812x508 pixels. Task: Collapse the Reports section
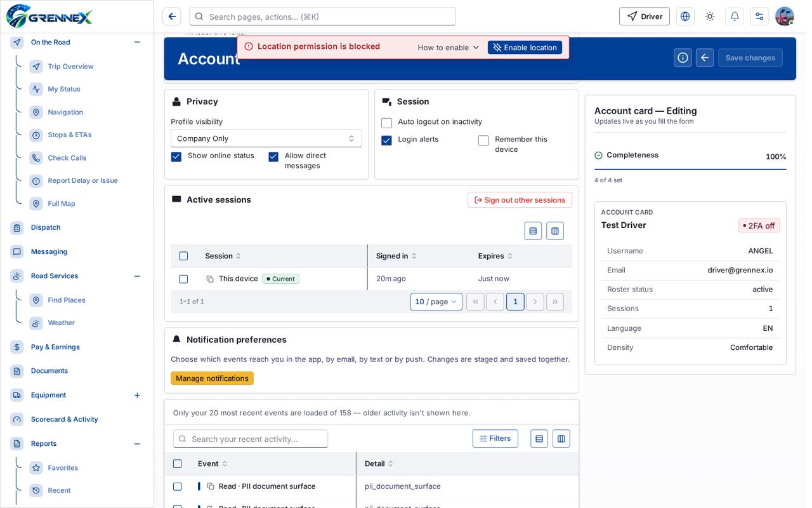point(137,444)
